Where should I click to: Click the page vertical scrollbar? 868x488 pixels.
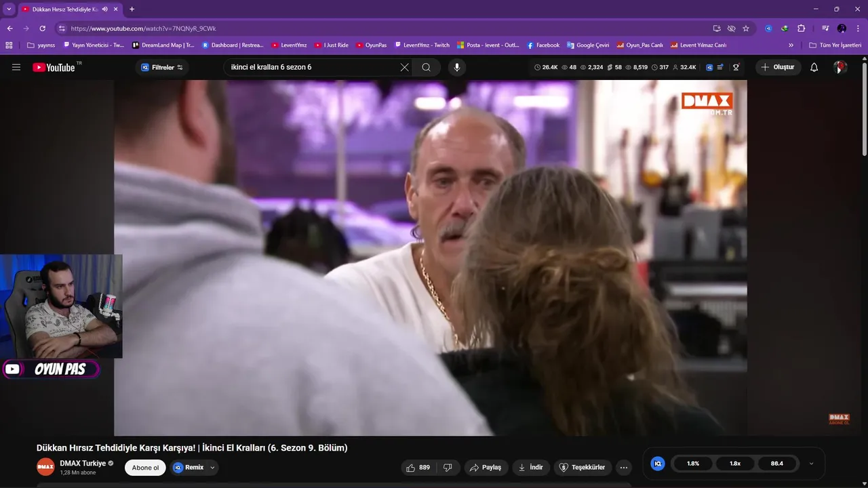click(x=865, y=108)
